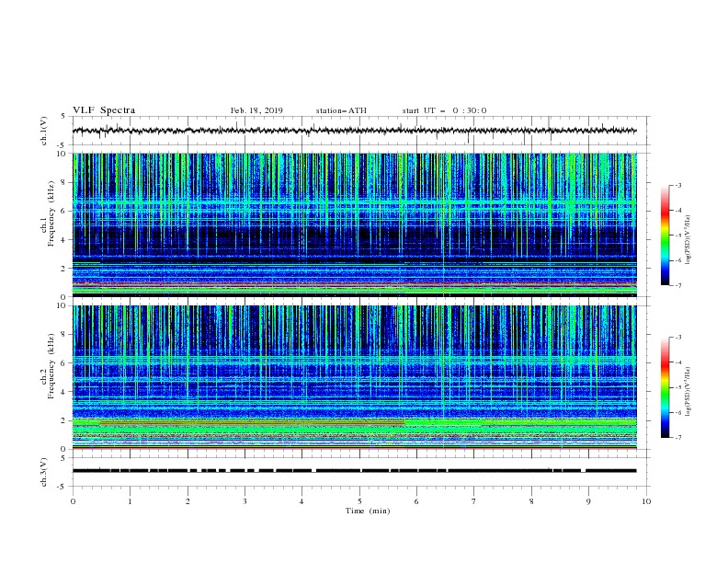The image size is (728, 563).
Task: Select the "ch.1 Frequency (kHz)" axis label
Action: click(x=48, y=213)
